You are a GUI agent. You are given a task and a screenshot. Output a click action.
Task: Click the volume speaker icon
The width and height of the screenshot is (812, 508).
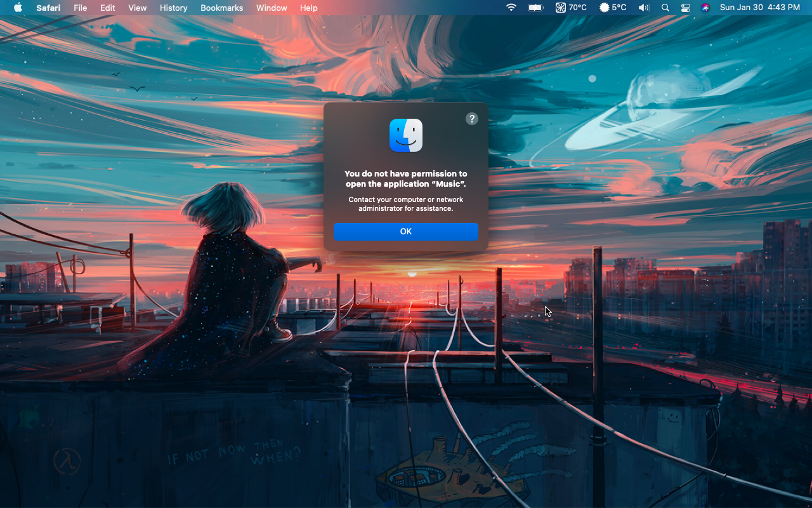(644, 8)
